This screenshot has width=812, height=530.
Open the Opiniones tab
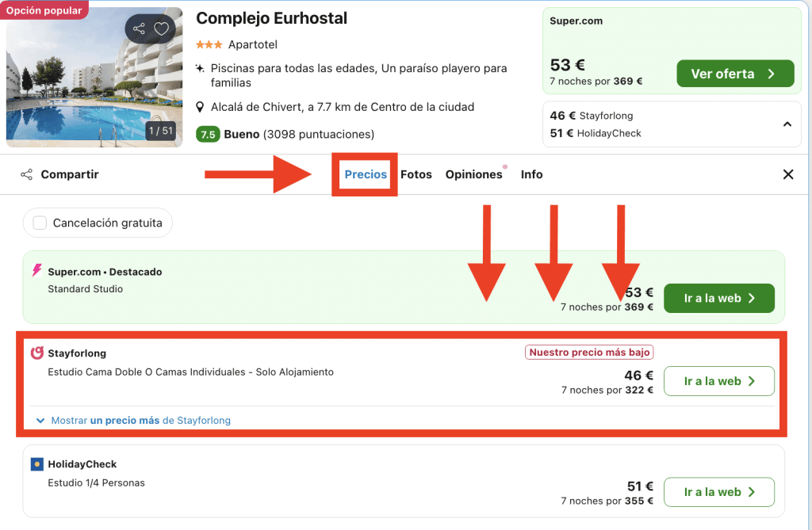pos(474,174)
